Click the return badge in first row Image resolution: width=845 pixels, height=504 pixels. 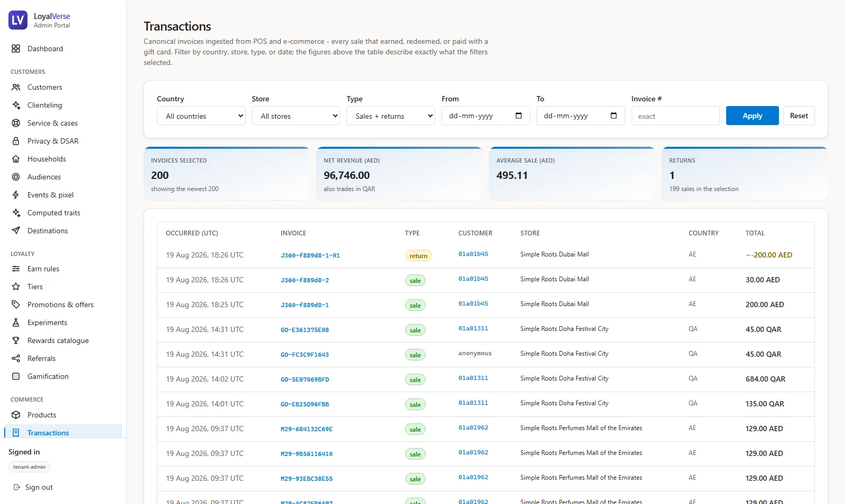coord(418,255)
